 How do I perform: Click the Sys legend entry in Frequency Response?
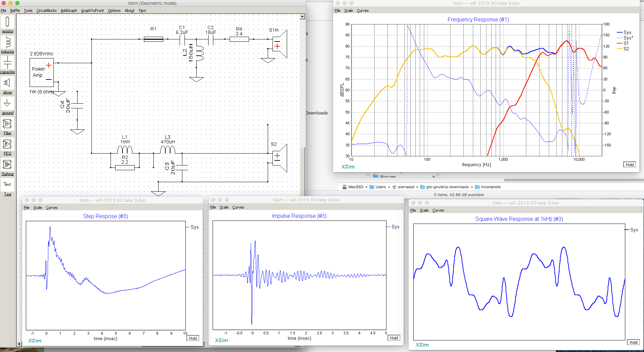tap(624, 33)
